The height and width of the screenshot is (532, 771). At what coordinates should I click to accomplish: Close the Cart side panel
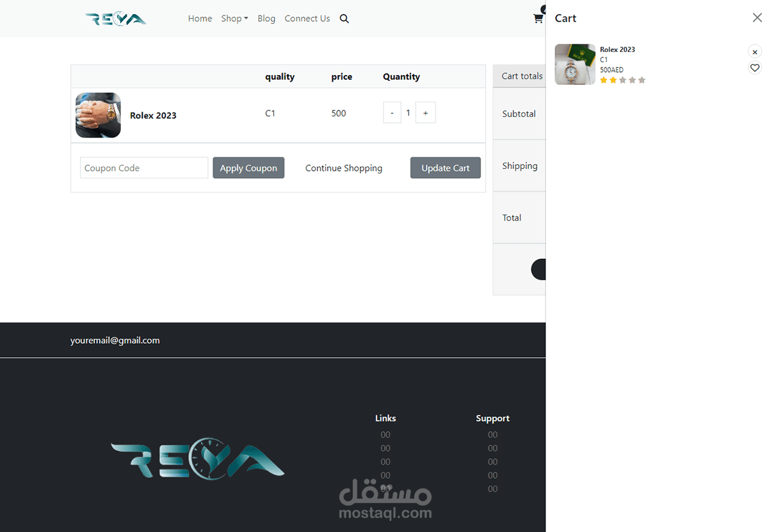tap(757, 17)
